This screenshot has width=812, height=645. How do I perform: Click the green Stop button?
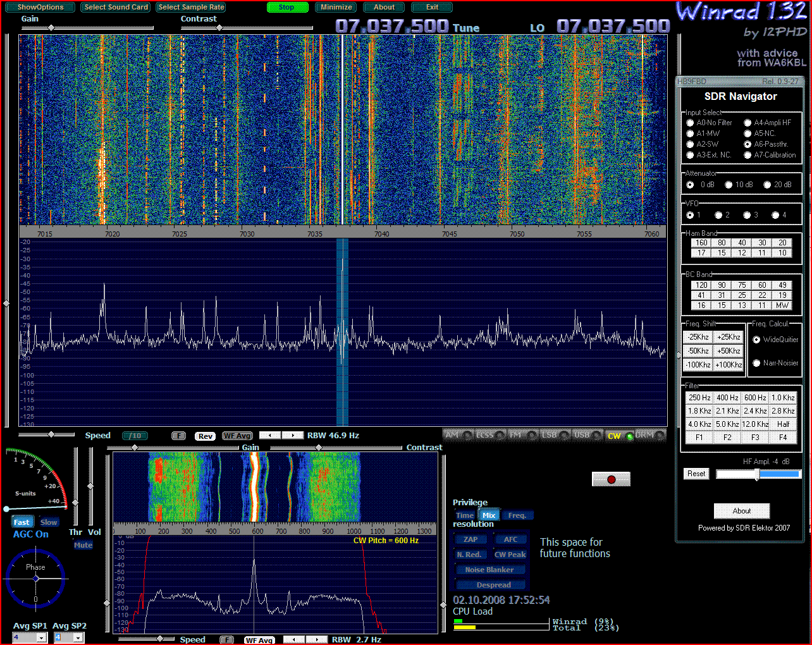[x=286, y=8]
